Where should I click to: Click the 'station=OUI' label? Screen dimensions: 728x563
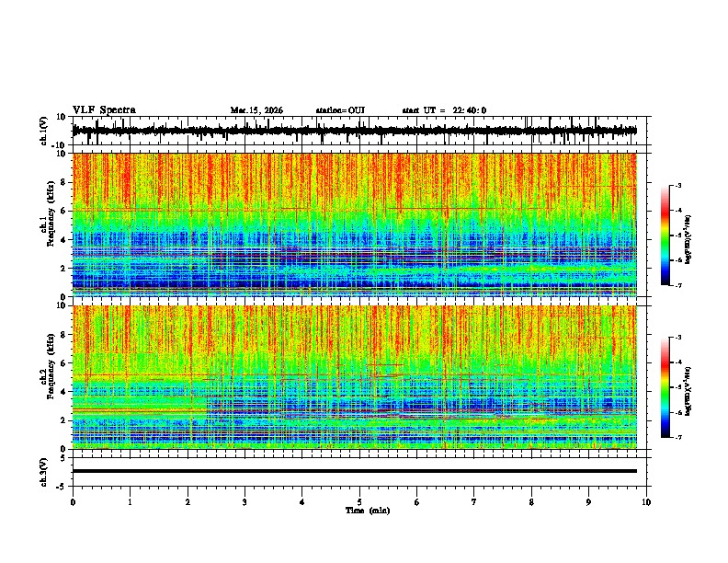(340, 110)
